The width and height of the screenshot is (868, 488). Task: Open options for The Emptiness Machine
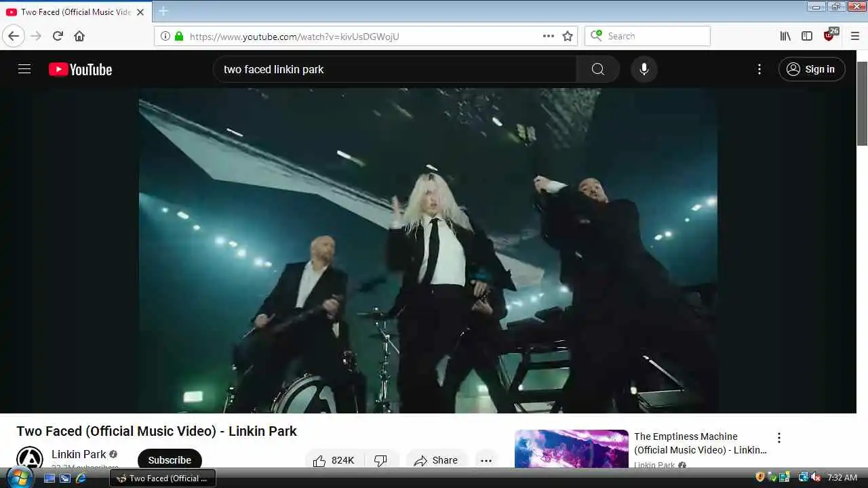coord(779,438)
